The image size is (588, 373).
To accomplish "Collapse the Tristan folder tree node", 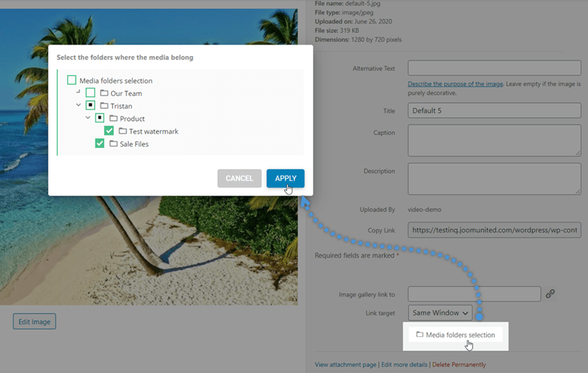I will (x=79, y=106).
